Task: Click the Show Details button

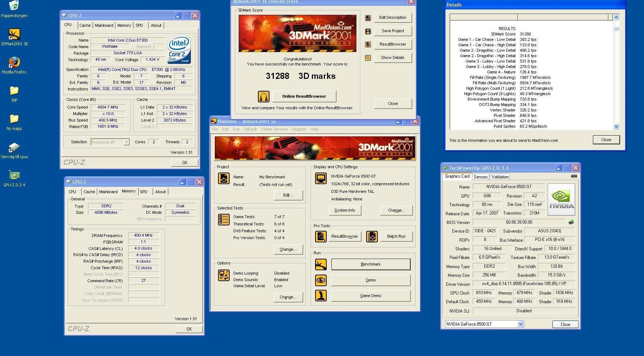Action: pyautogui.click(x=393, y=58)
